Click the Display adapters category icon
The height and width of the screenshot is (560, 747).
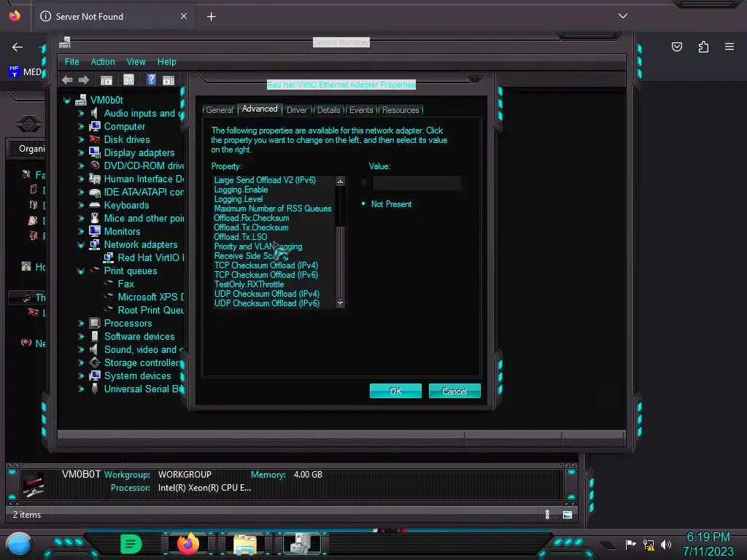(x=95, y=152)
